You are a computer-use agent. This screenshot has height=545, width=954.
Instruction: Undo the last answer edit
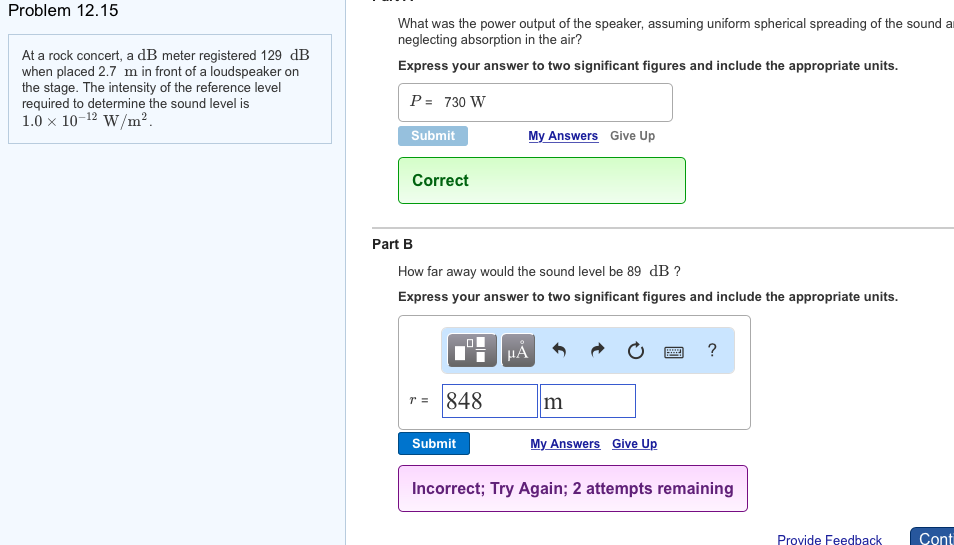pos(560,350)
